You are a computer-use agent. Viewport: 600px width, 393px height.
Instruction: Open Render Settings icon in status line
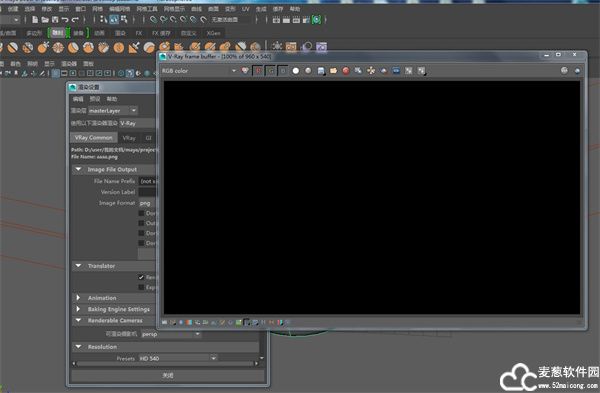tap(306, 20)
